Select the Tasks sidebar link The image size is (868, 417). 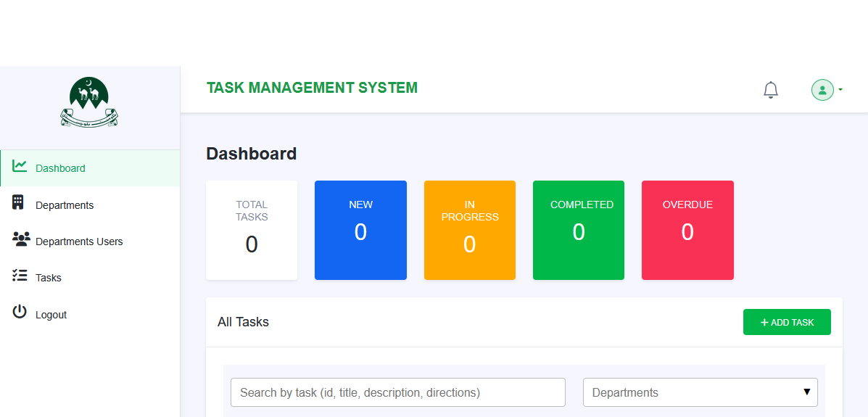(x=49, y=278)
